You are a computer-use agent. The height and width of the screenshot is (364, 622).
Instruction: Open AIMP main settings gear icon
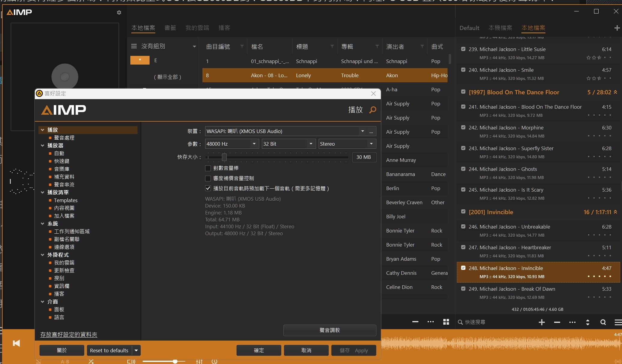(119, 12)
